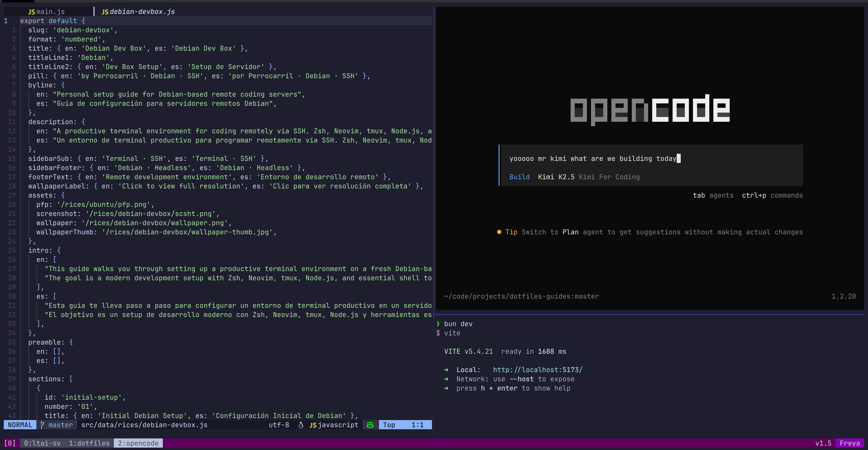Image resolution: width=868 pixels, height=450 pixels.
Task: Click the footerText line
Action: 209,177
